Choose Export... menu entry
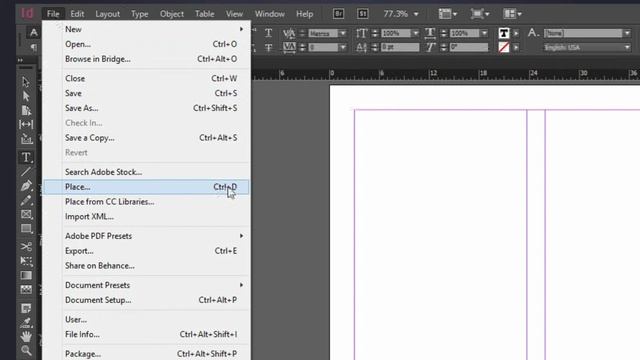 [x=146, y=251]
